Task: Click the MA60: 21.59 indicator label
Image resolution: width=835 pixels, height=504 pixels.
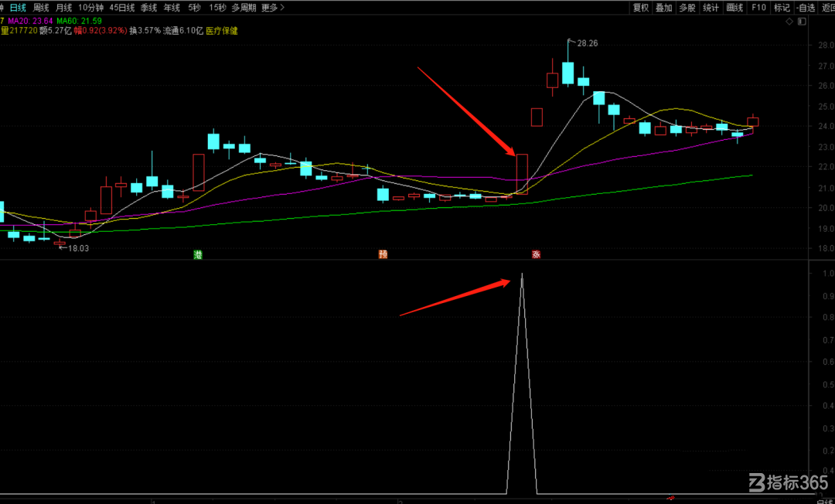Action: (80, 21)
